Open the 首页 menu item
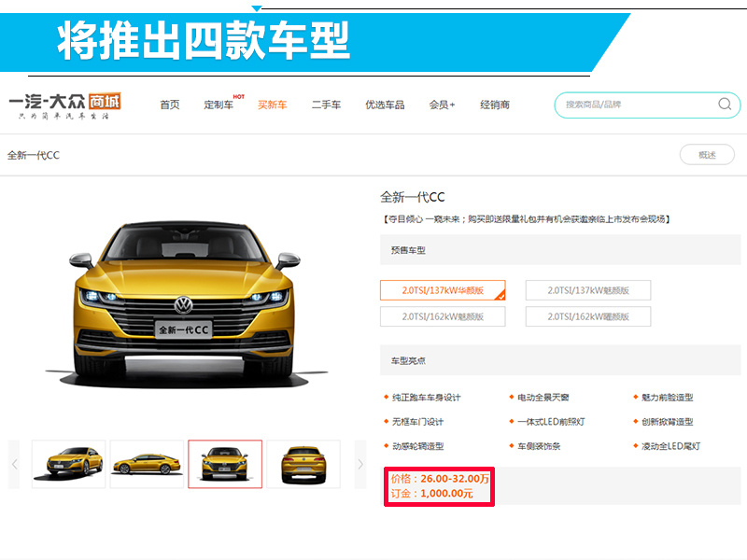Image resolution: width=747 pixels, height=560 pixels. pyautogui.click(x=170, y=105)
